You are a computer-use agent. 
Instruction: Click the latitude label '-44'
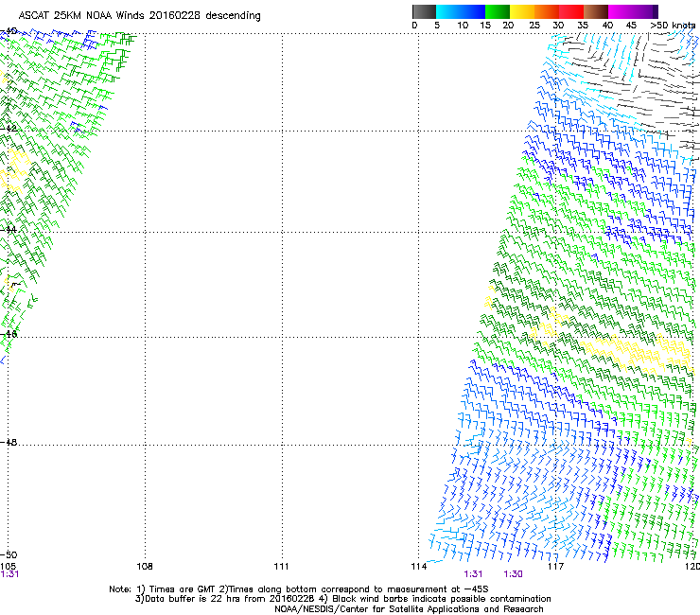click(x=9, y=229)
